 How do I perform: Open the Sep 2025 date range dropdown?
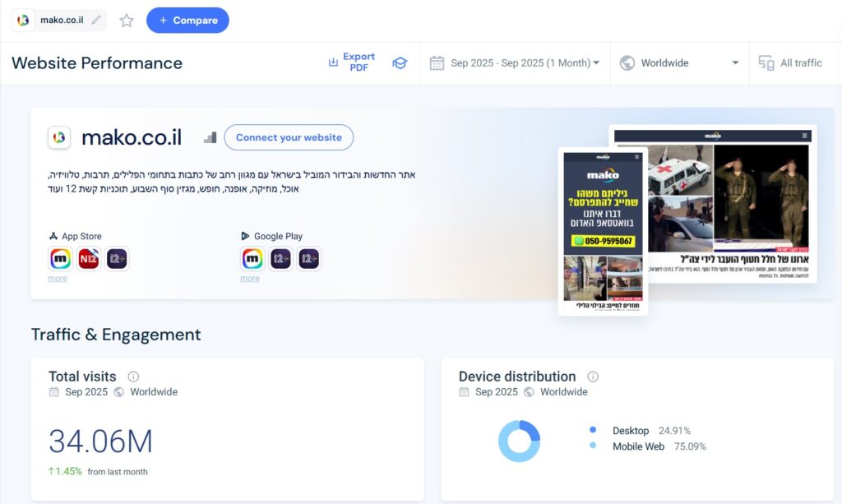point(525,62)
